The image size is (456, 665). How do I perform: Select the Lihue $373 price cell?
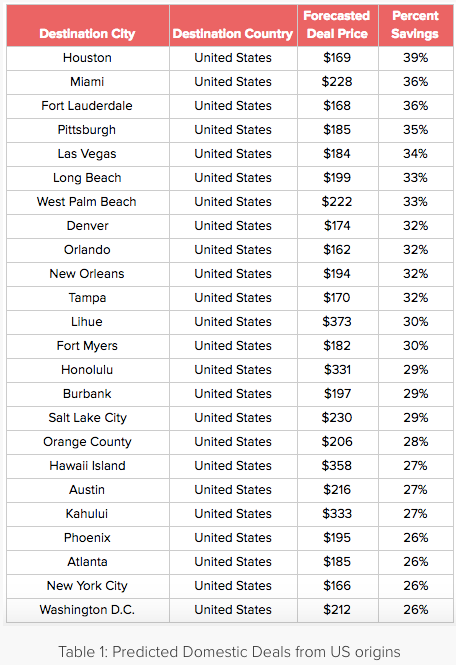coord(337,321)
